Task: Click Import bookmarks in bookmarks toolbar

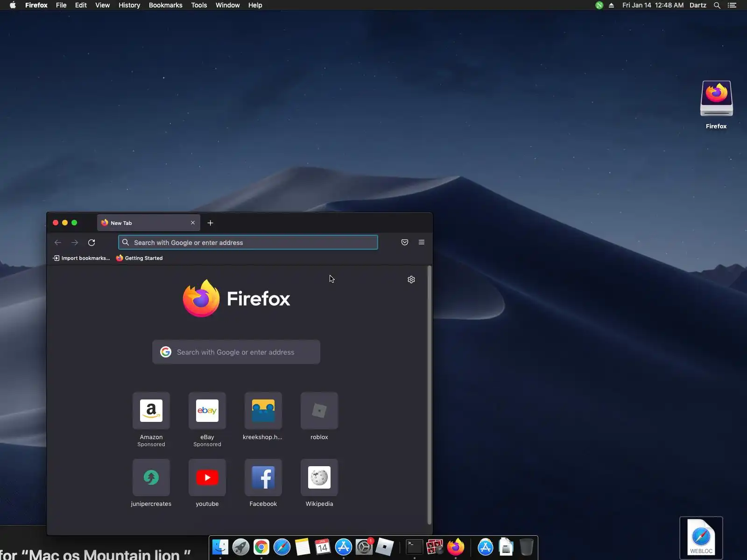Action: pyautogui.click(x=82, y=258)
